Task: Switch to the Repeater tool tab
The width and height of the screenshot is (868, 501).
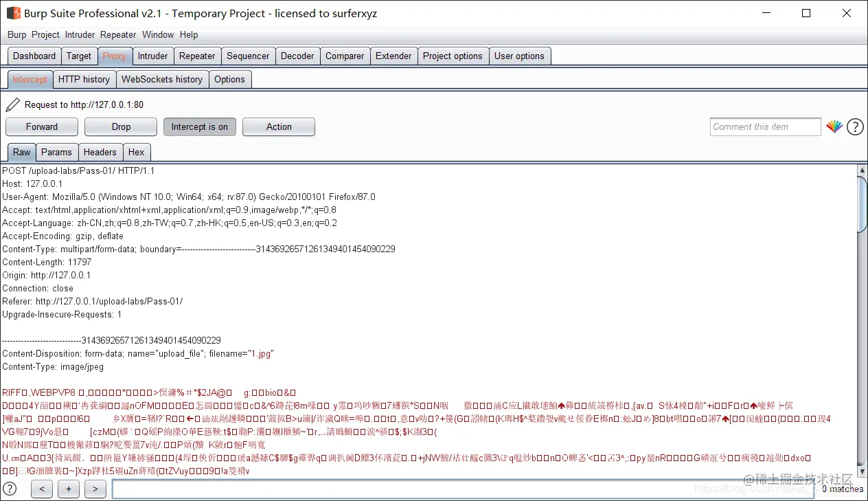Action: [x=197, y=56]
